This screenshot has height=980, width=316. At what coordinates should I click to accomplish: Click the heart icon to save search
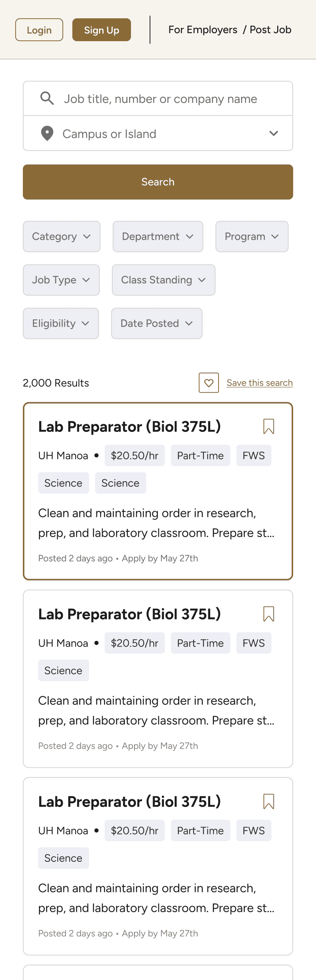[x=209, y=383]
